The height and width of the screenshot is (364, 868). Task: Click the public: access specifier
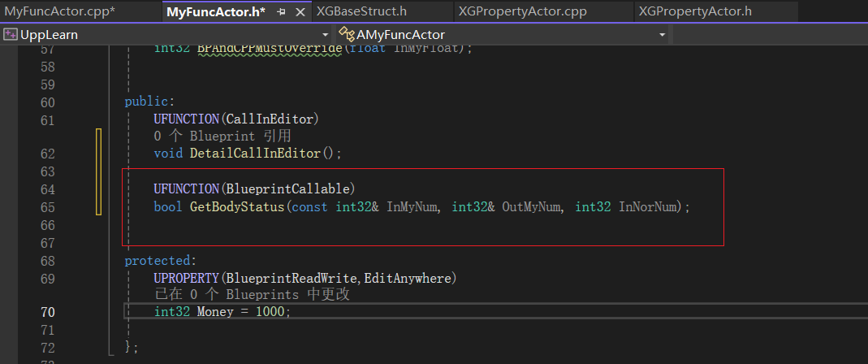(149, 102)
